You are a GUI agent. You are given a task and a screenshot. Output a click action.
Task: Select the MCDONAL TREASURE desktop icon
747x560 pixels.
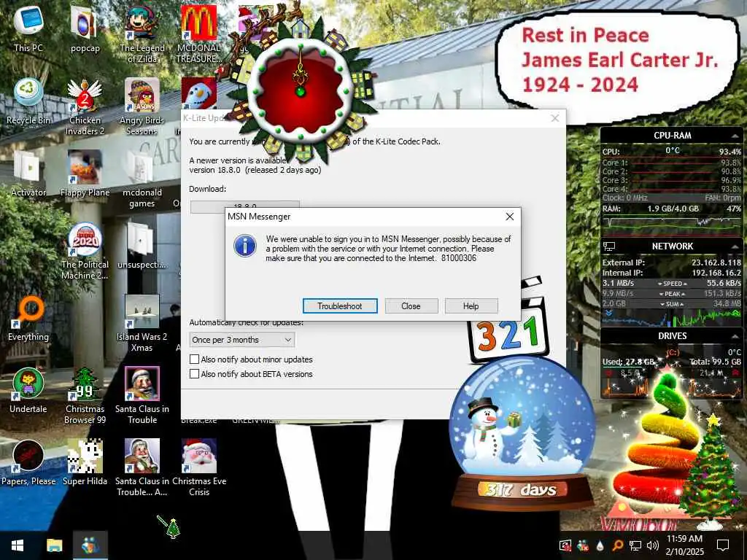point(199,34)
